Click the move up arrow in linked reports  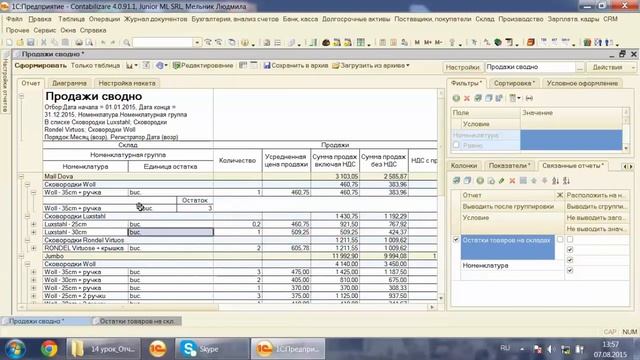click(534, 181)
